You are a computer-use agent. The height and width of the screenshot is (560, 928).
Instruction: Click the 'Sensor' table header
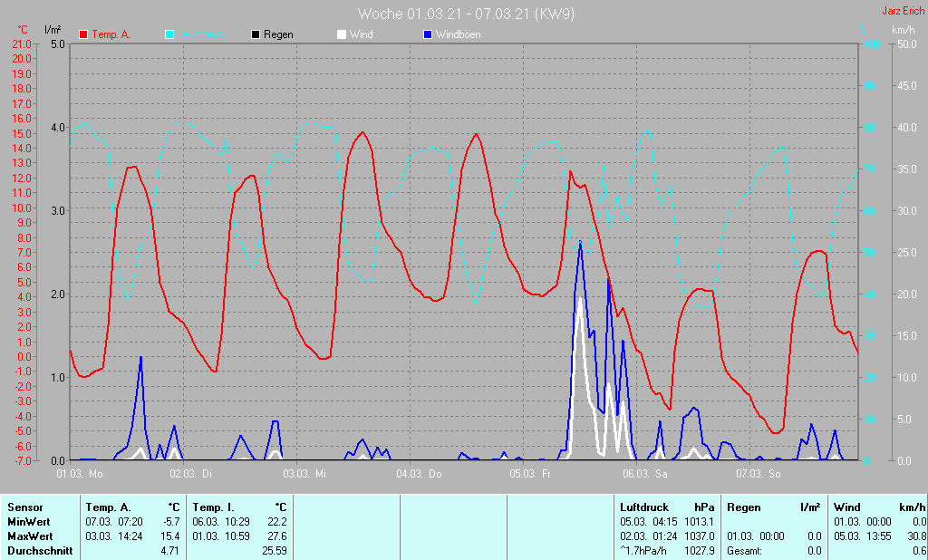click(25, 507)
